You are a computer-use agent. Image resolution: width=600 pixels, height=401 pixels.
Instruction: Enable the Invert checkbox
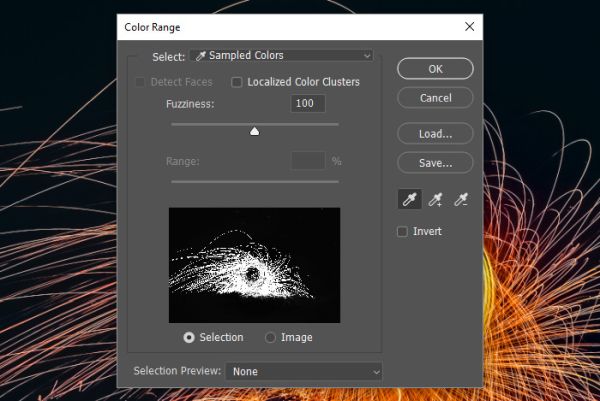pyautogui.click(x=402, y=231)
